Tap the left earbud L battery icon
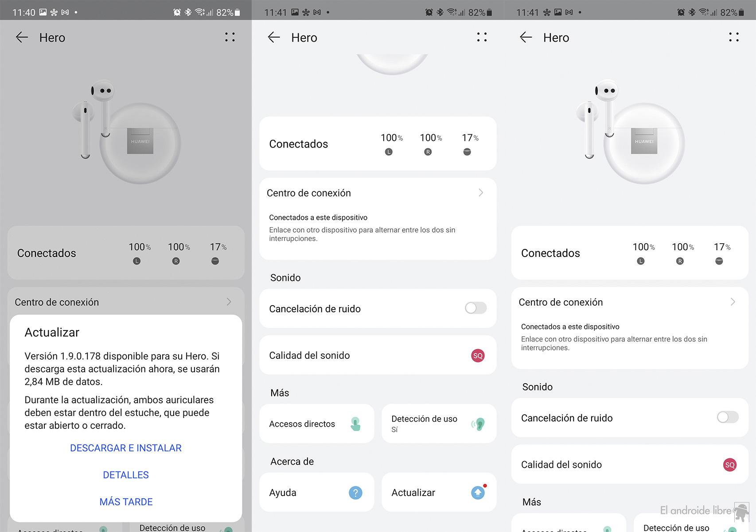This screenshot has height=532, width=756. [x=389, y=151]
